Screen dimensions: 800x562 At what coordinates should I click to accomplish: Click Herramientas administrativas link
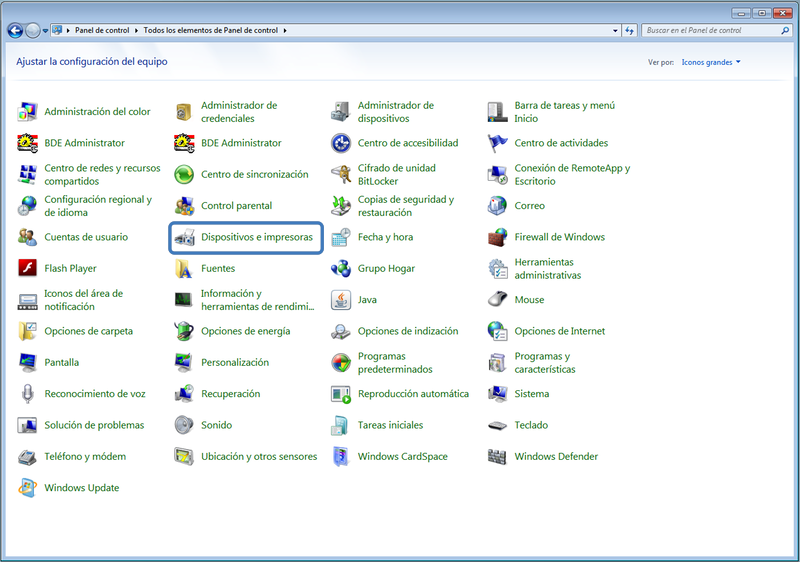pos(548,269)
